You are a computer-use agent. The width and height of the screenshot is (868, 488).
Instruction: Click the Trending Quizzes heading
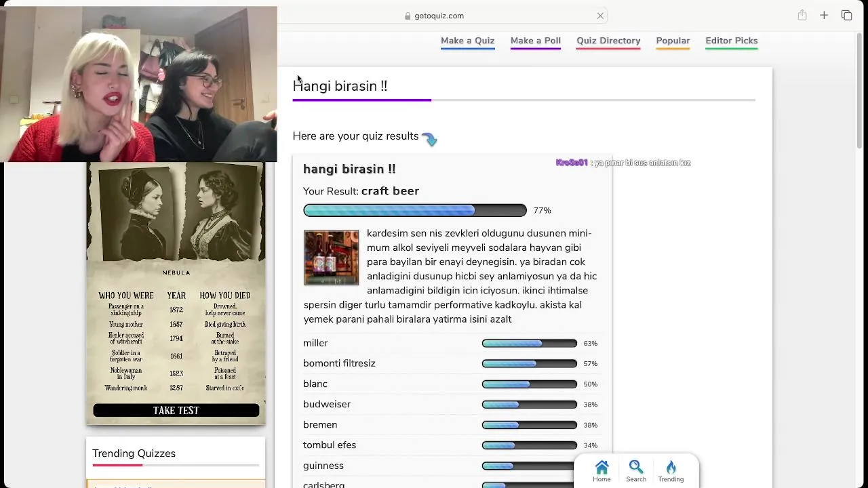tap(134, 453)
